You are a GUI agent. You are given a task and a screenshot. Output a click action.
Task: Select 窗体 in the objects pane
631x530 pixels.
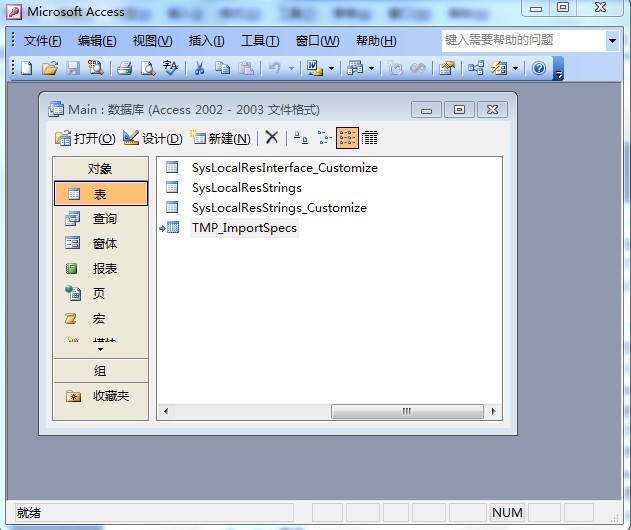pyautogui.click(x=101, y=243)
